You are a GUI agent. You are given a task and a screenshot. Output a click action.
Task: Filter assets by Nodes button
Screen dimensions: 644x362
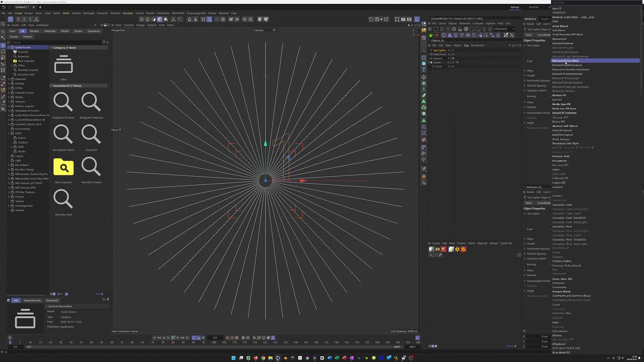click(78, 31)
